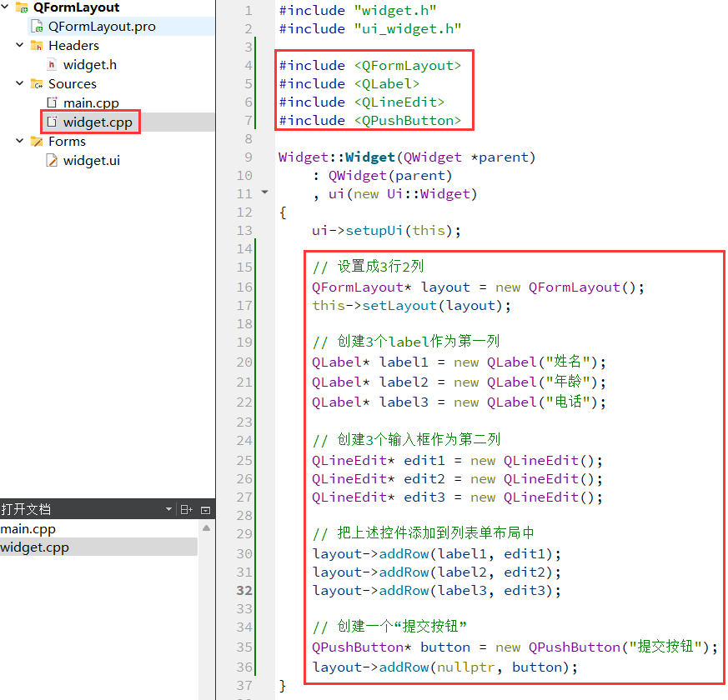Image resolution: width=728 pixels, height=700 pixels.
Task: Click the Widget::Widget constructor name
Action: [370, 157]
